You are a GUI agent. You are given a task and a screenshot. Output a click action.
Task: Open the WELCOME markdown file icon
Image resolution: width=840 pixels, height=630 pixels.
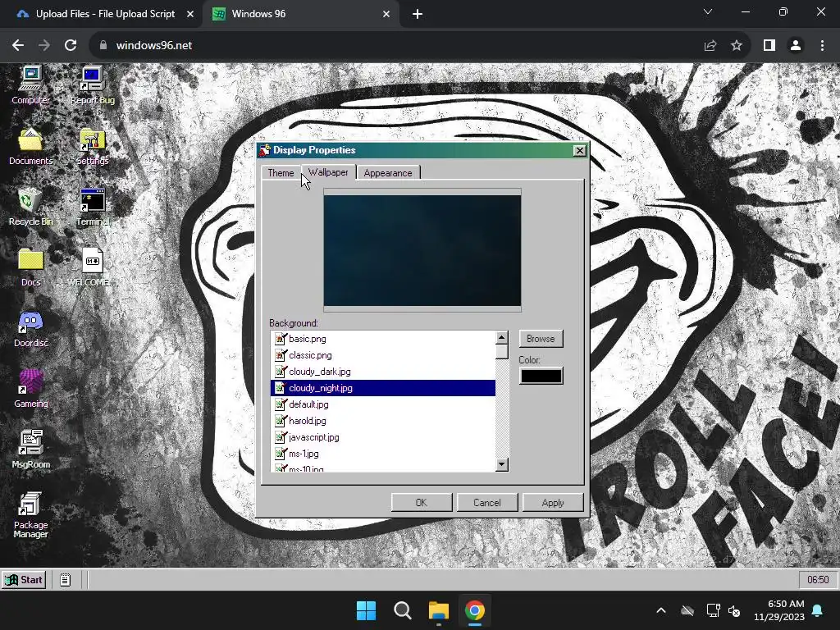(x=92, y=267)
